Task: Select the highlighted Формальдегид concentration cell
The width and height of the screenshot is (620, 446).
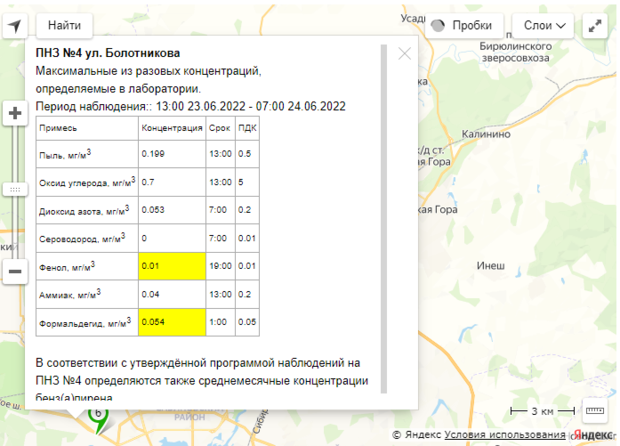Action: 170,323
